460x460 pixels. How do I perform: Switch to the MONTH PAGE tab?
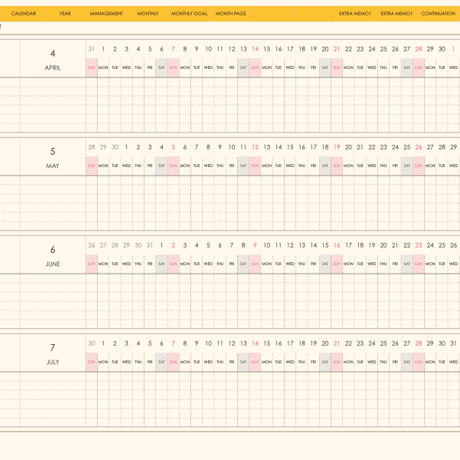pos(231,14)
